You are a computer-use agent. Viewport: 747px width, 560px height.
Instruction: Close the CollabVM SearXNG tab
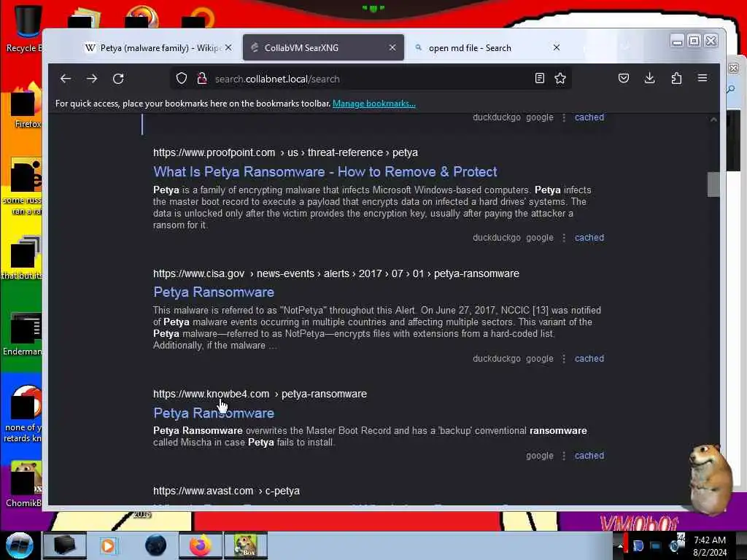pos(392,47)
